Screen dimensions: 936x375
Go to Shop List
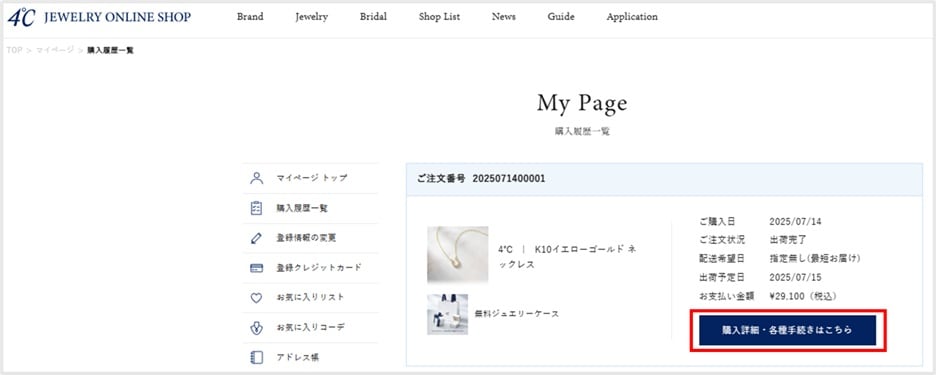click(x=439, y=17)
